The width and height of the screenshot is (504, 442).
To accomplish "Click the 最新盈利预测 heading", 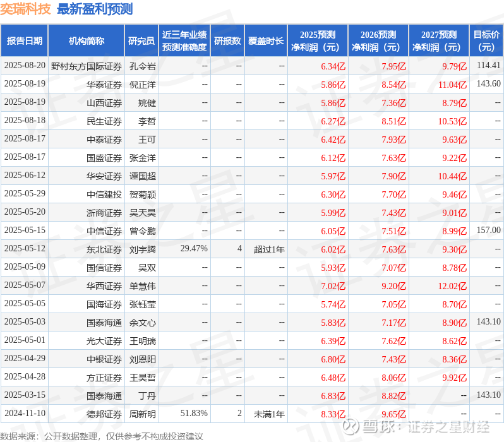I will click(x=95, y=9).
